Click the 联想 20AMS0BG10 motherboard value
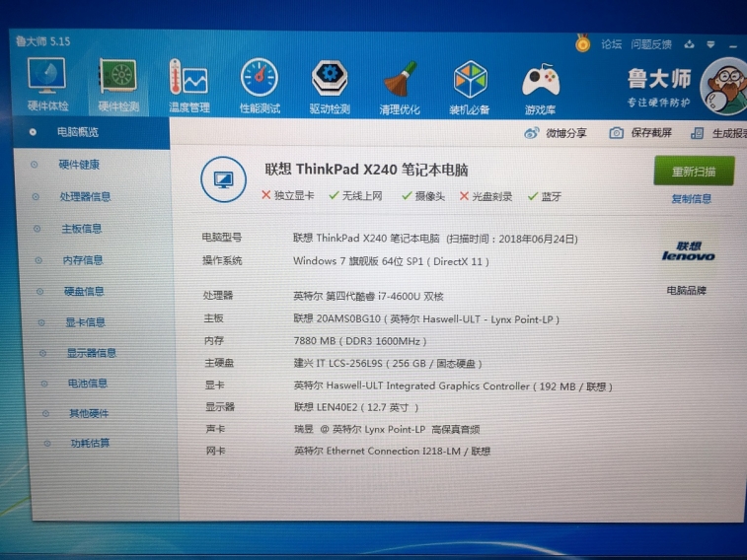 [426, 318]
